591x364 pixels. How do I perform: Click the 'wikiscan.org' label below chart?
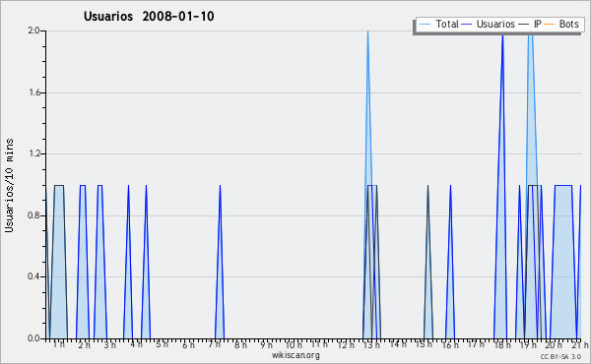click(x=295, y=355)
